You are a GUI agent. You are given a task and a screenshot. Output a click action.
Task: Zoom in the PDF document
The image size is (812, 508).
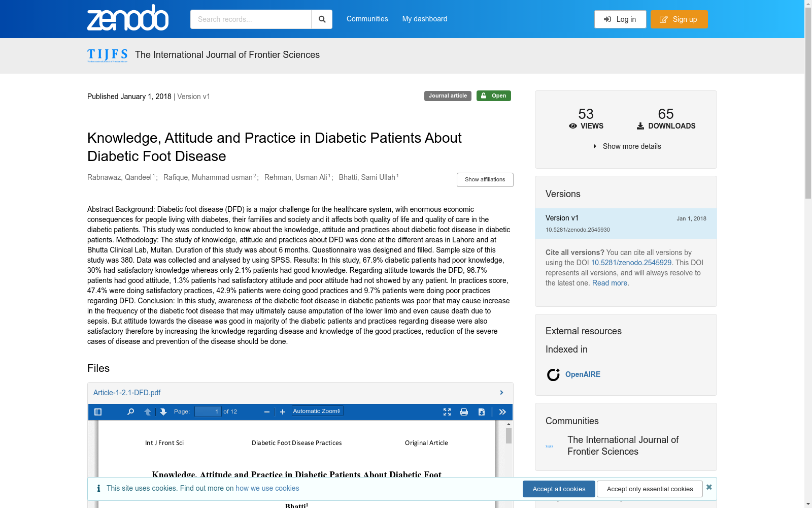[283, 412]
